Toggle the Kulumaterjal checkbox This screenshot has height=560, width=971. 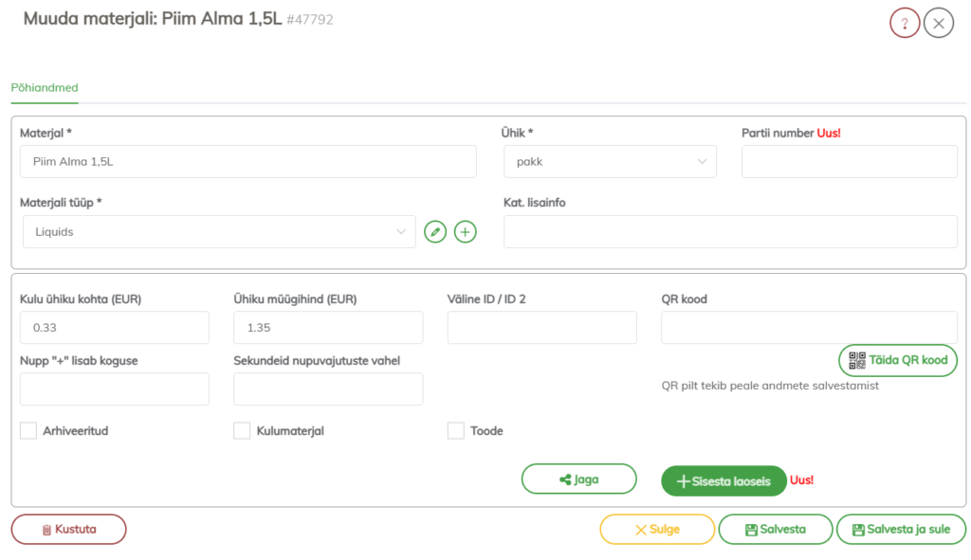pos(242,431)
